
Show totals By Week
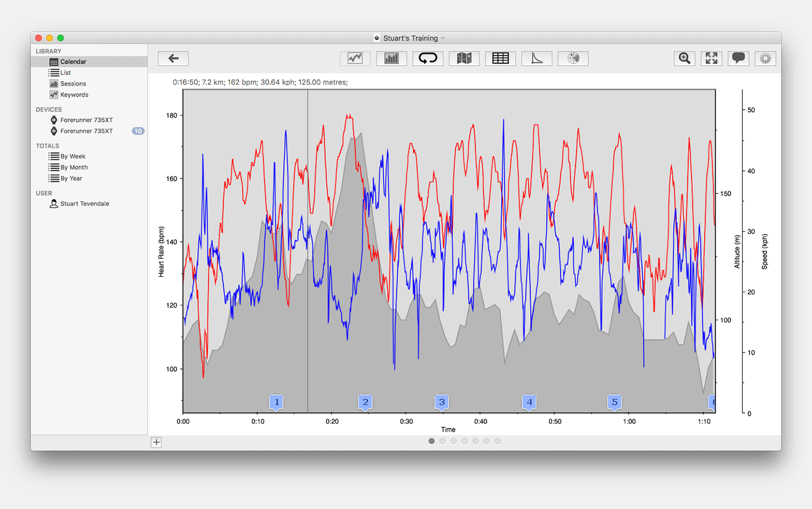(x=89, y=156)
